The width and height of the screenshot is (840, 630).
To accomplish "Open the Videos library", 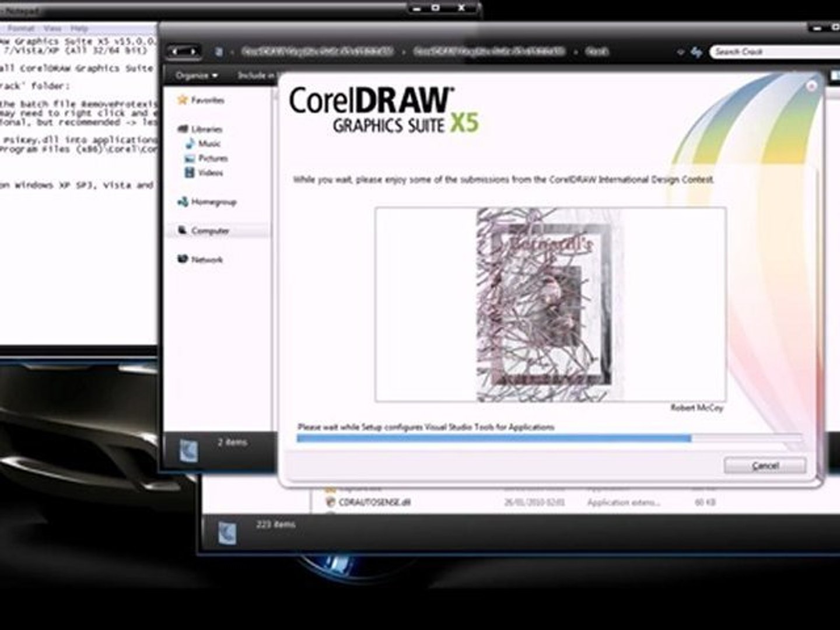I will pyautogui.click(x=211, y=173).
